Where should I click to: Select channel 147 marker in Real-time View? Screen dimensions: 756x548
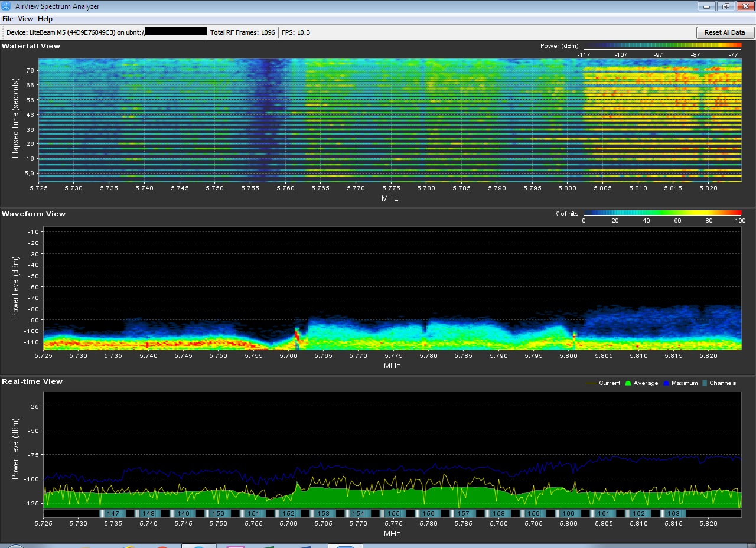pos(113,514)
